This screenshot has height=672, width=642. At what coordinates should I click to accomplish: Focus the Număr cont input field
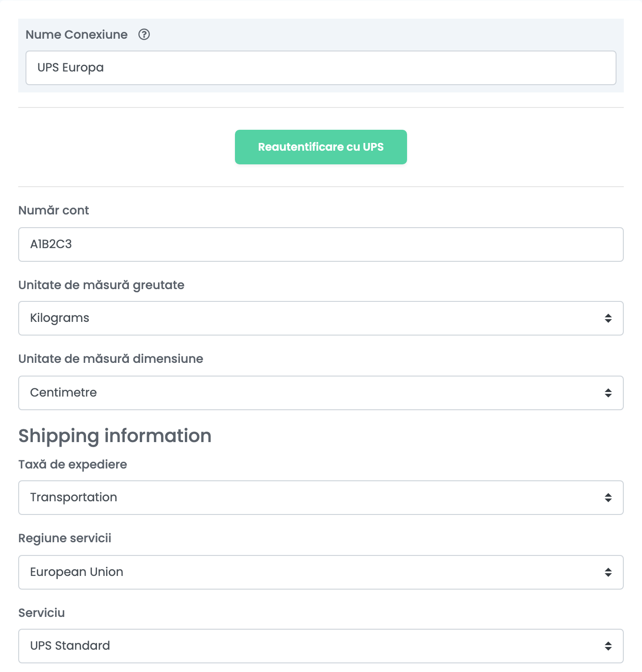click(321, 244)
